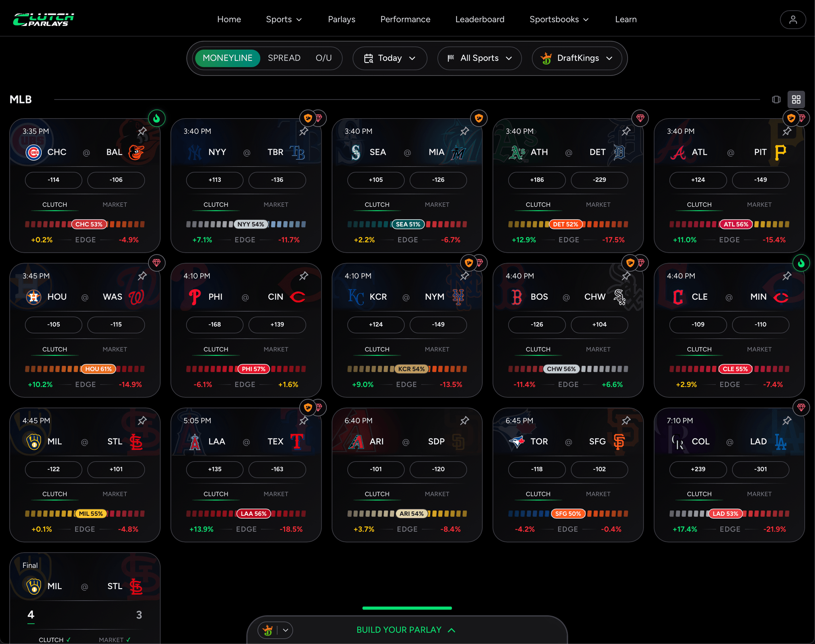Viewport: 815px width, 644px height.
Task: Select the SPREAD bet type
Action: coord(284,58)
